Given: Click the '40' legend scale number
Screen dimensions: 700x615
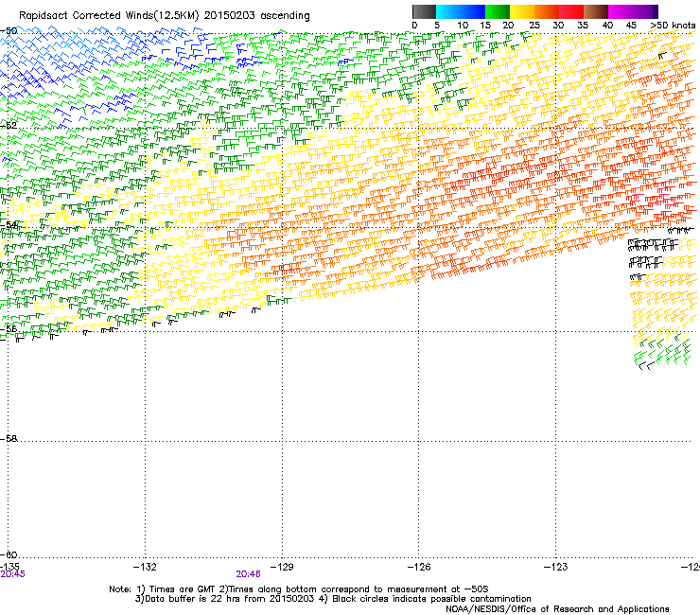Looking at the screenshot, I should click(x=607, y=26).
